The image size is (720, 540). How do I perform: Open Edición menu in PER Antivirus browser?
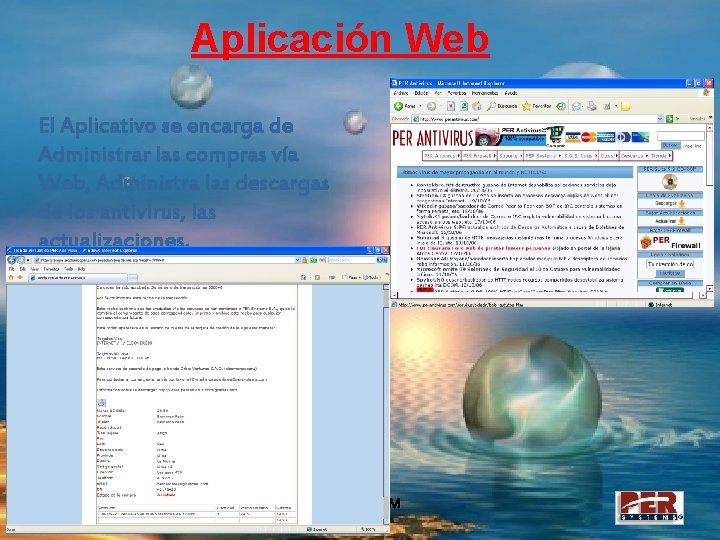pyautogui.click(x=421, y=93)
